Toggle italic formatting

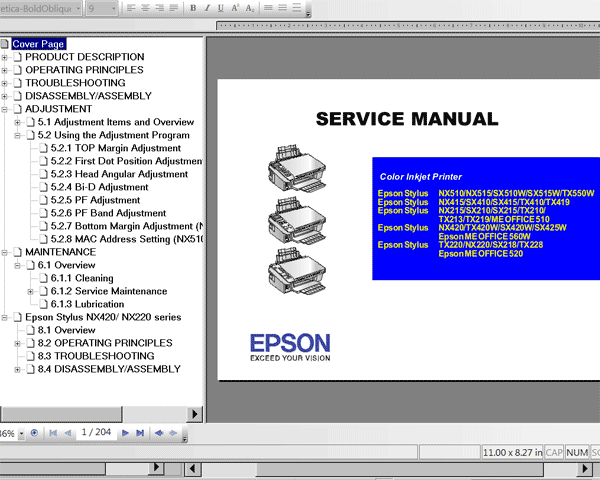point(207,8)
